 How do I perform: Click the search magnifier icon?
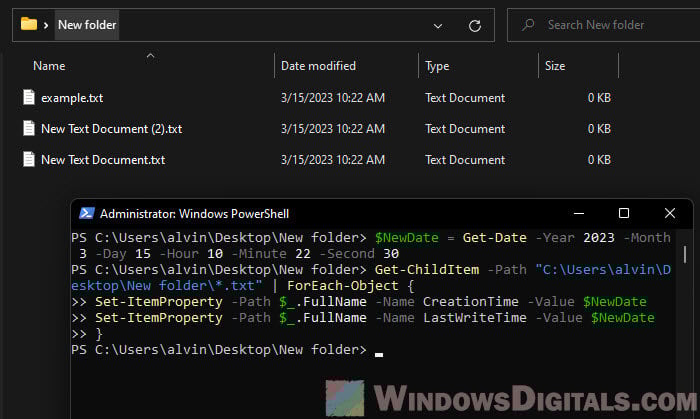click(528, 25)
